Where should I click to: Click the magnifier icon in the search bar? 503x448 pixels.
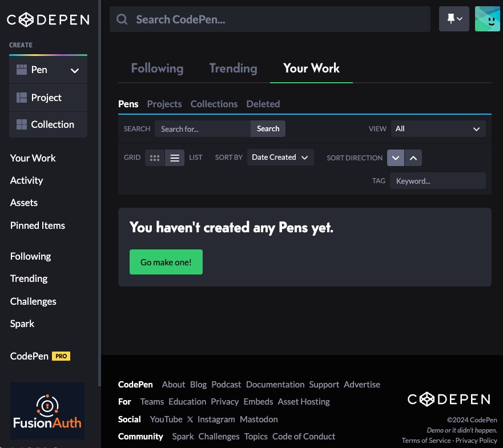coord(122,19)
